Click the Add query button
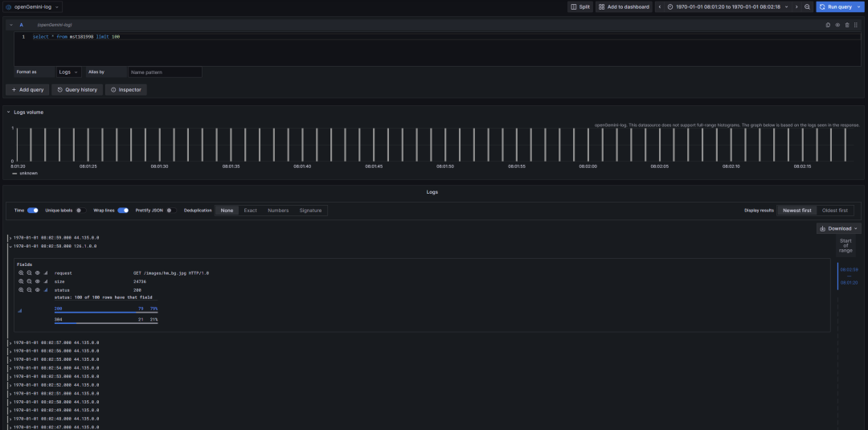 (x=27, y=90)
